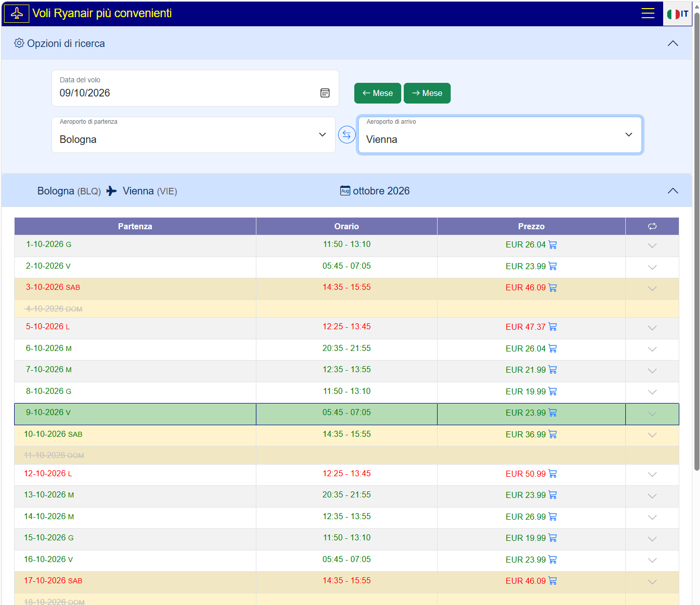Viewport: 700px width, 605px height.
Task: Click the cart icon for 2-10-2026 flight
Action: [553, 266]
